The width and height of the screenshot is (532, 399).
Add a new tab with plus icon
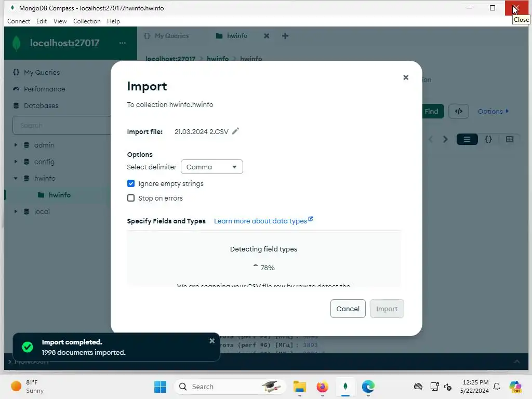coord(285,36)
